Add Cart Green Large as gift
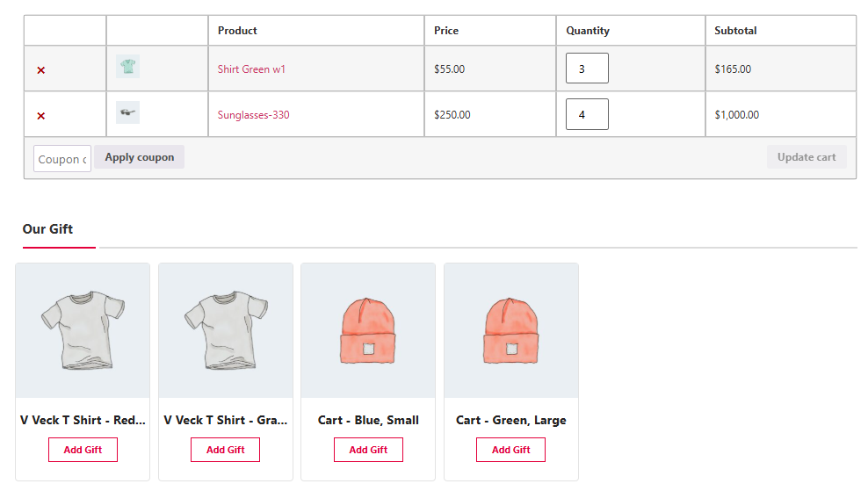 [x=510, y=450]
